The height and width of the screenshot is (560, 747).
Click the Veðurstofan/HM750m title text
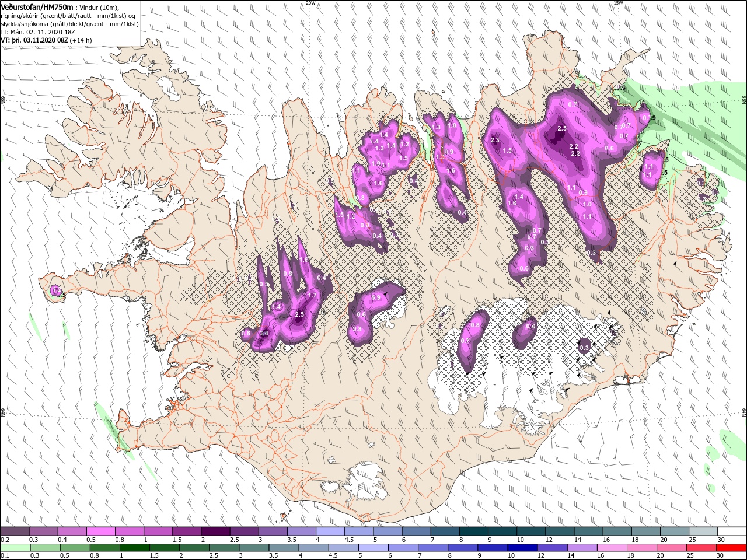[37, 6]
